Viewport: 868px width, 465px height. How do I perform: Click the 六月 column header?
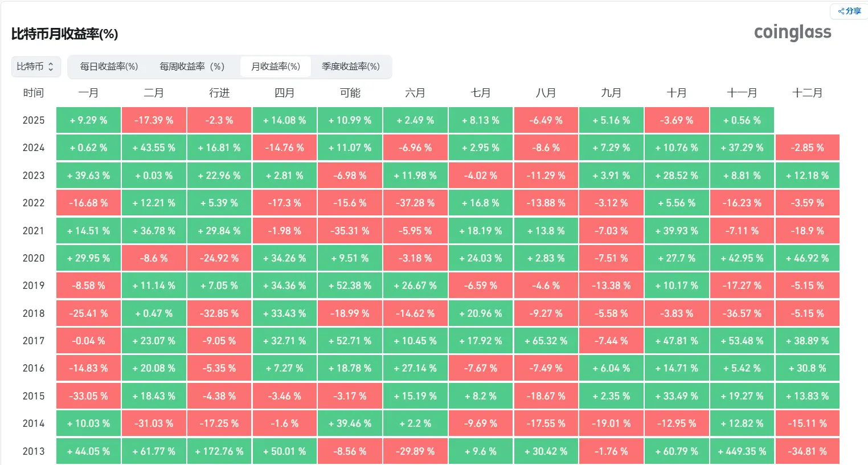click(x=415, y=93)
